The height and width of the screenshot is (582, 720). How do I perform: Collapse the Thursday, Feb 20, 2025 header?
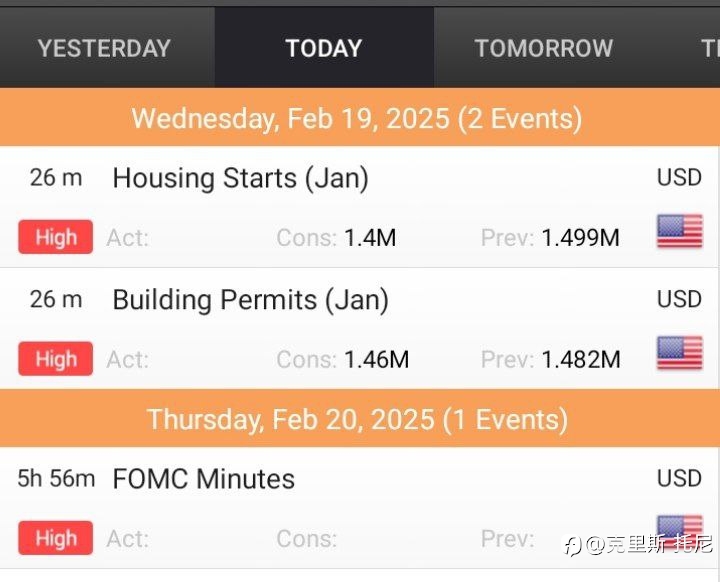pos(358,419)
